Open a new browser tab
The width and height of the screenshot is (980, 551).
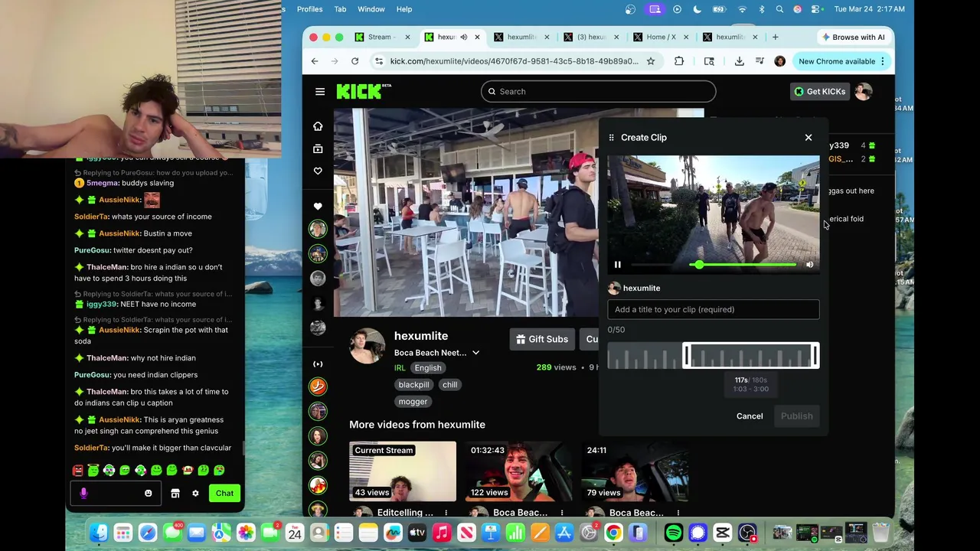pyautogui.click(x=775, y=37)
